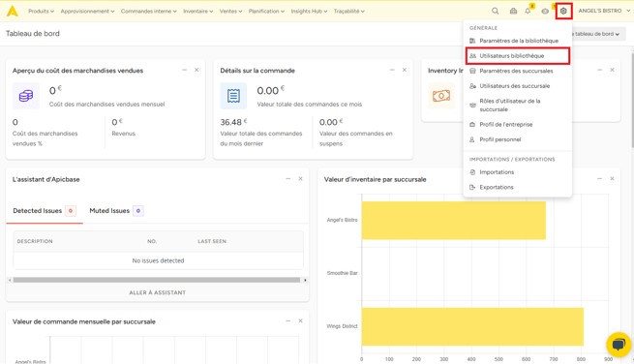Click the banknote icon in Inventory card

441,96
